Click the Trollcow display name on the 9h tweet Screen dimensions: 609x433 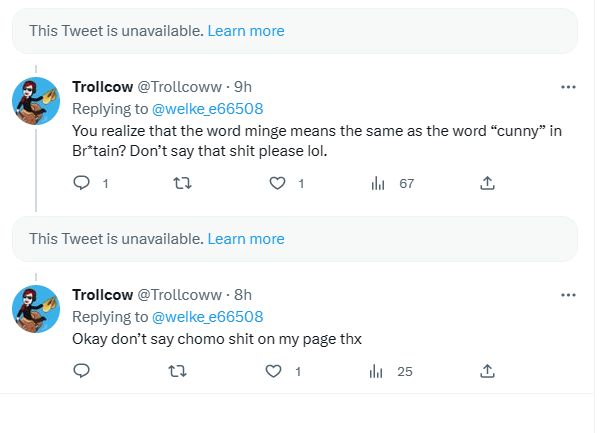(102, 87)
